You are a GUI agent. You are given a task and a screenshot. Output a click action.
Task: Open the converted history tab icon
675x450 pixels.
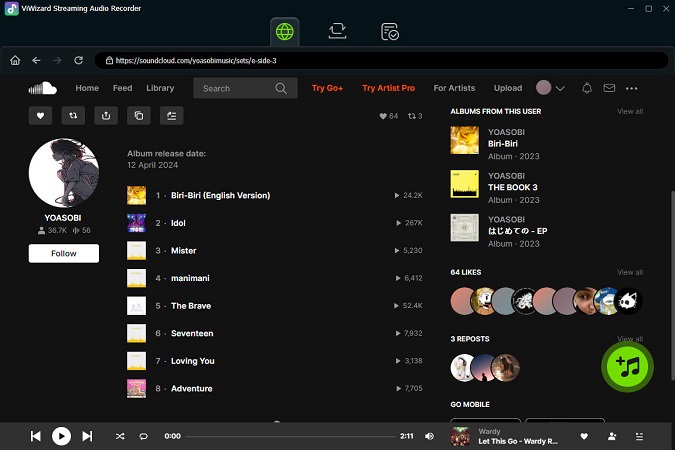tap(390, 31)
